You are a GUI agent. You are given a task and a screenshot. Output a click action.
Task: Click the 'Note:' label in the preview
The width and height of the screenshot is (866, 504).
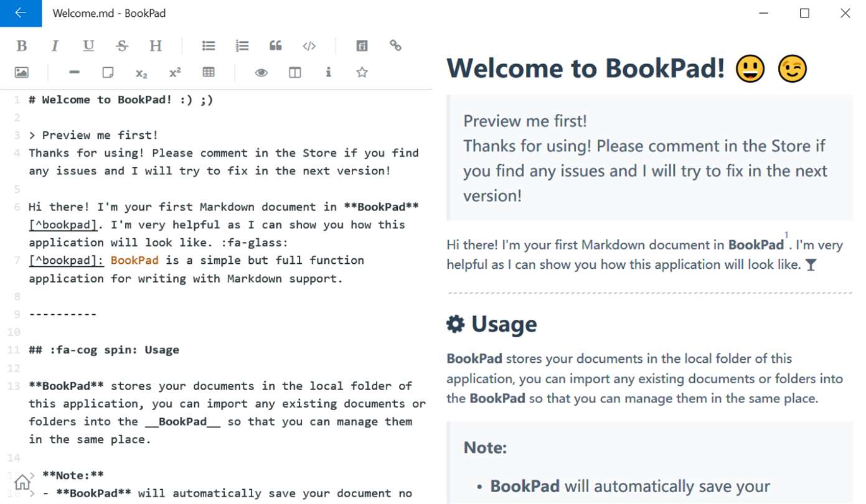click(x=486, y=447)
